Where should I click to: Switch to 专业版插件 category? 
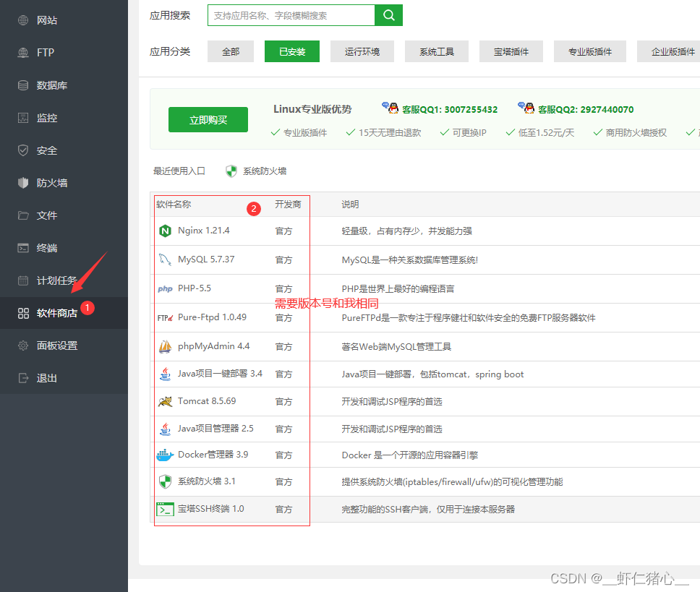click(x=590, y=51)
